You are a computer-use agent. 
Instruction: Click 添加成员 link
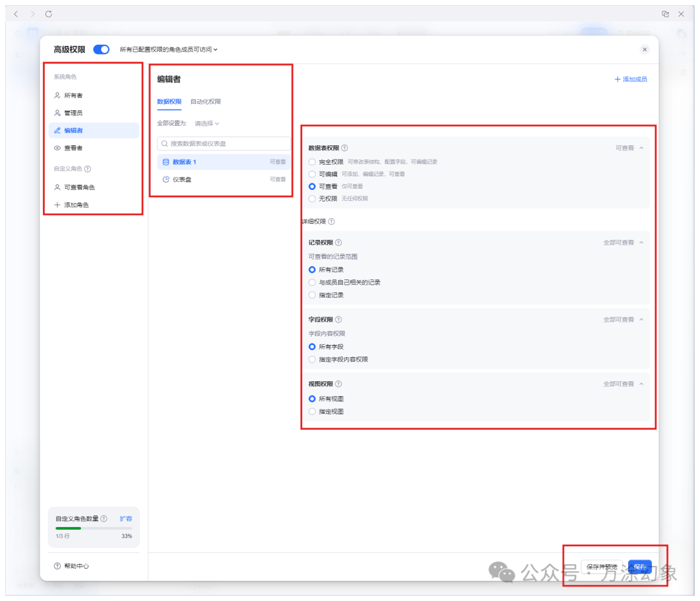coord(631,79)
